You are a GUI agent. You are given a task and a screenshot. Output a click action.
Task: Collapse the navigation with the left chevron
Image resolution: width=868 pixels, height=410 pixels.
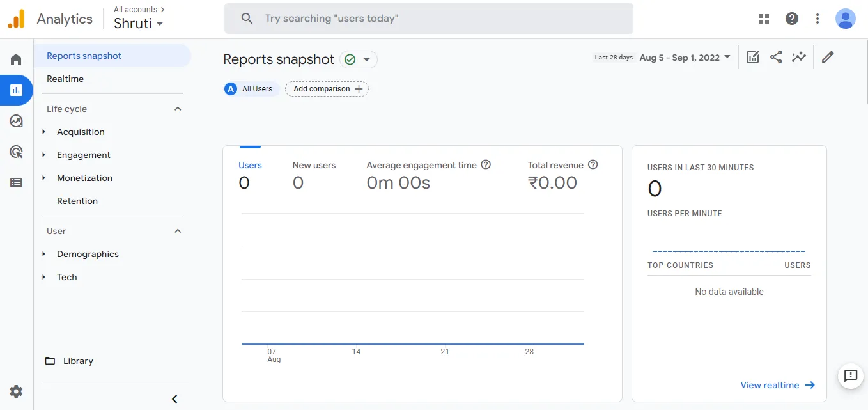pos(174,399)
